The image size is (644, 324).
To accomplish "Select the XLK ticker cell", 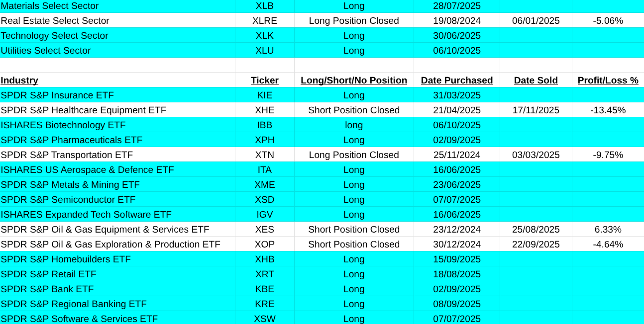I will point(264,36).
